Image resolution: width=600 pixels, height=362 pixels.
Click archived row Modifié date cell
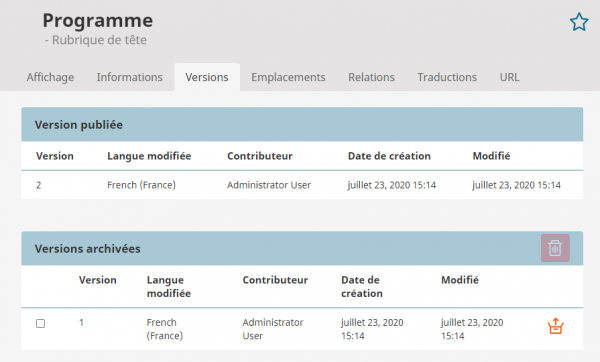tap(472, 329)
